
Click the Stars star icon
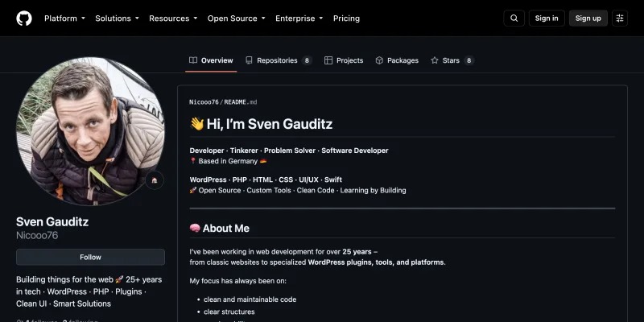[435, 60]
